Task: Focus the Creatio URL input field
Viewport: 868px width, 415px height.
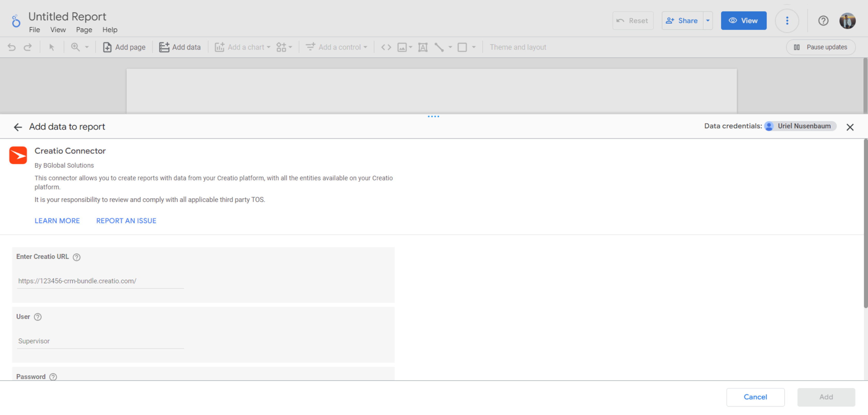Action: pos(100,281)
